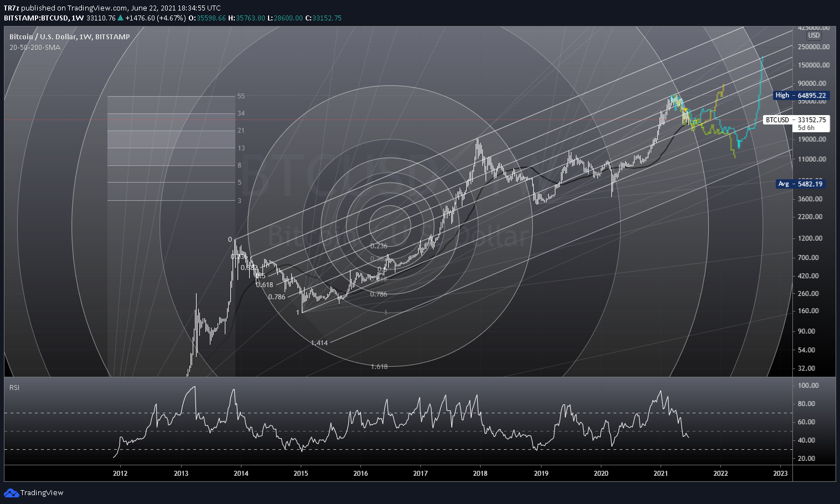Click the Fibonacci time zone label 21
The image size is (840, 504).
tap(241, 131)
